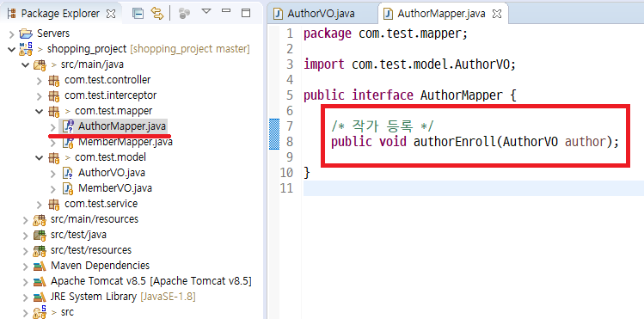The image size is (644, 319).
Task: Click the AuthorVO.java file icon in tree
Action: (x=68, y=173)
